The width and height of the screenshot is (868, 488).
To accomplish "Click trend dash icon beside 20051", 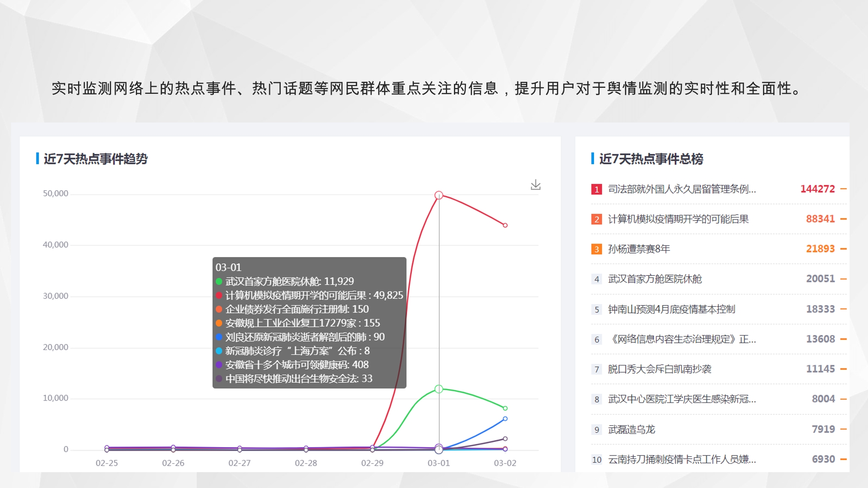I will [844, 279].
